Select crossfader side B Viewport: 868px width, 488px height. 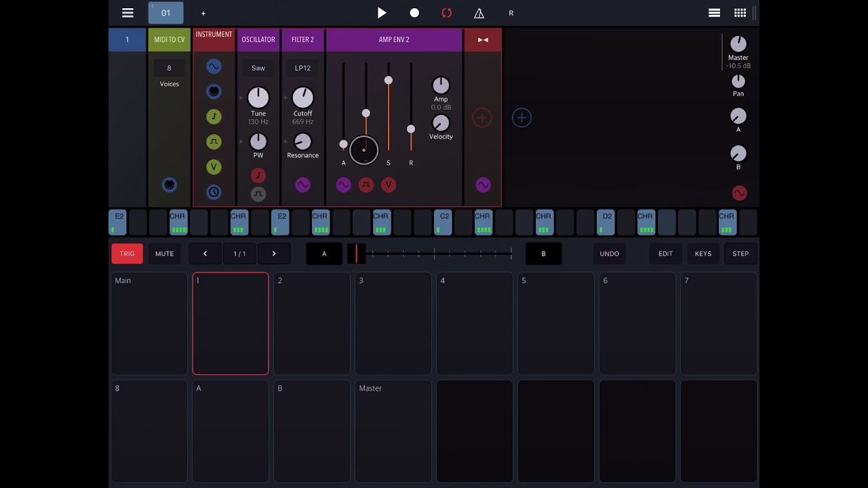[x=543, y=253]
